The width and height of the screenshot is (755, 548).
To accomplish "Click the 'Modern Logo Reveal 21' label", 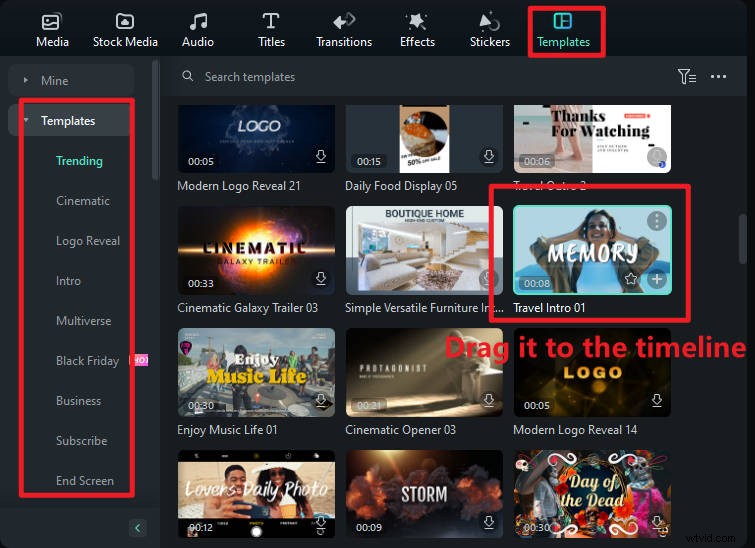I will pos(239,186).
